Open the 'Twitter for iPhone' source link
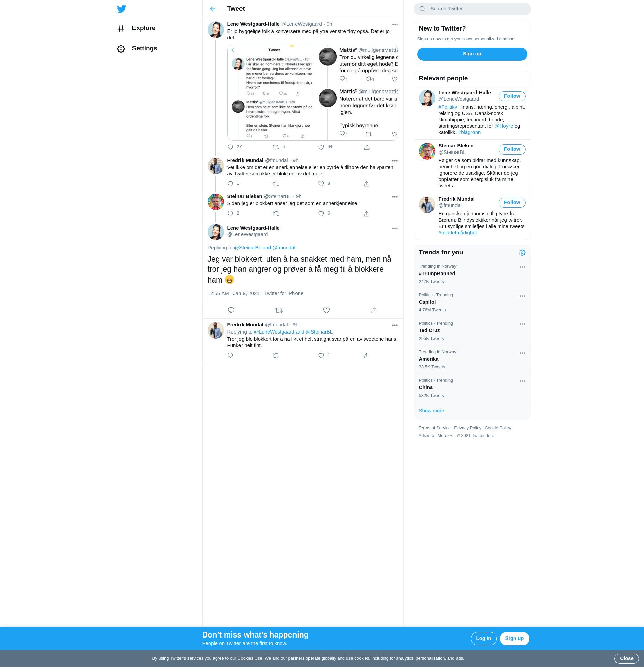Screen dimensions: 644x667 point(284,293)
